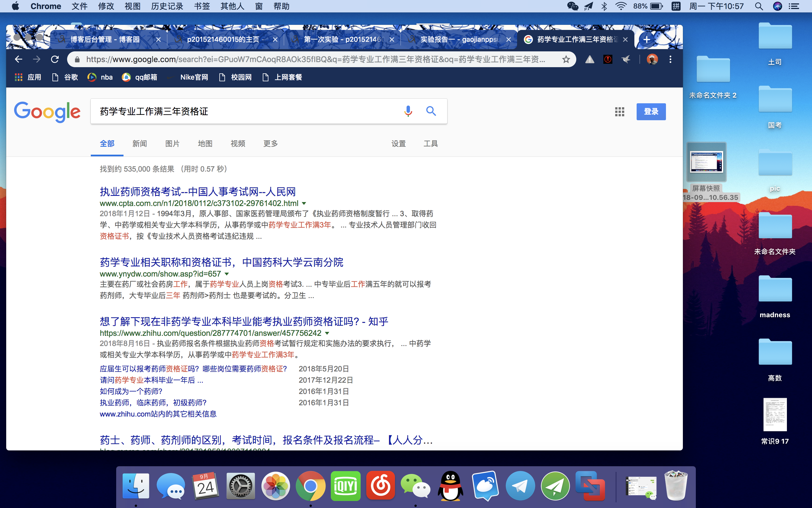This screenshot has height=508, width=812.
Task: Click the warning triangle extension icon
Action: 590,60
